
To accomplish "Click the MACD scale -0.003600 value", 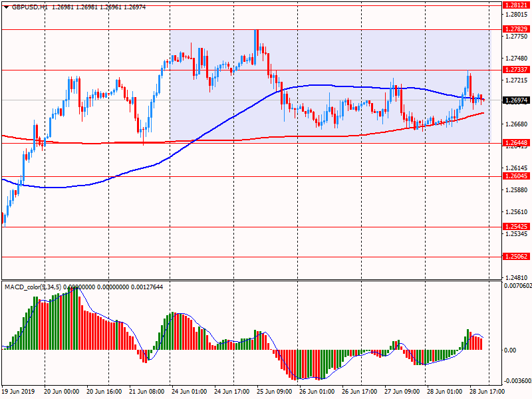I will click(x=518, y=380).
